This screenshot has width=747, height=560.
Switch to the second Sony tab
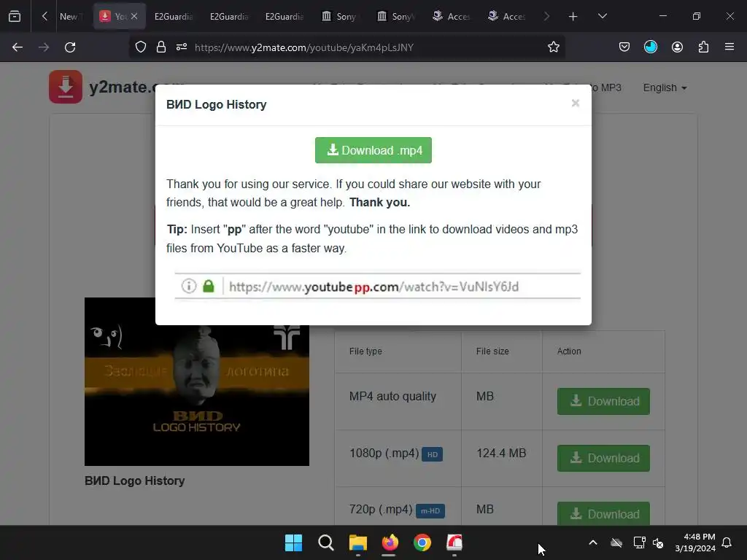[x=395, y=16]
